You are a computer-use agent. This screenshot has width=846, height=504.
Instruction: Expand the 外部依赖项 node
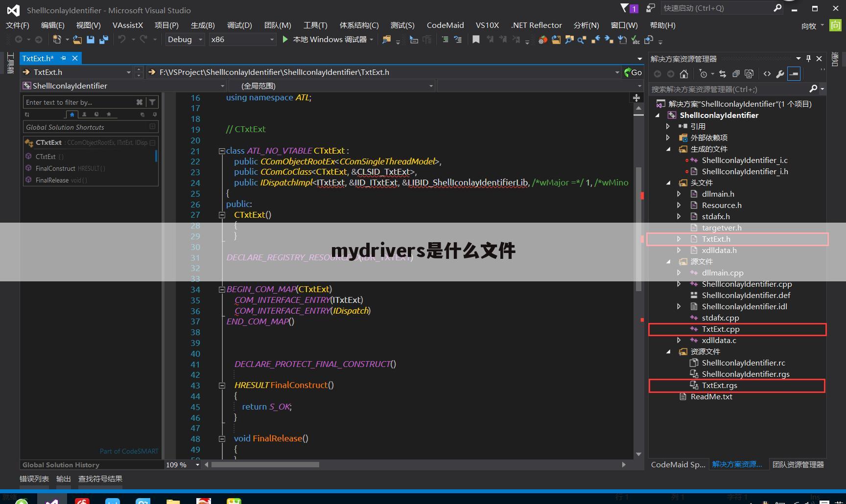click(668, 138)
